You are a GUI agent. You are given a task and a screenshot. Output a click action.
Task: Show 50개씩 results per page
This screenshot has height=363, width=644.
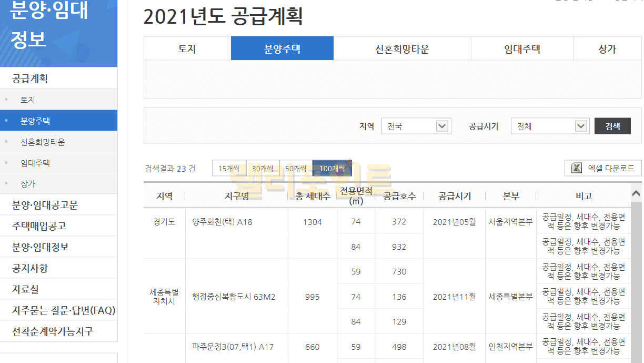point(295,169)
